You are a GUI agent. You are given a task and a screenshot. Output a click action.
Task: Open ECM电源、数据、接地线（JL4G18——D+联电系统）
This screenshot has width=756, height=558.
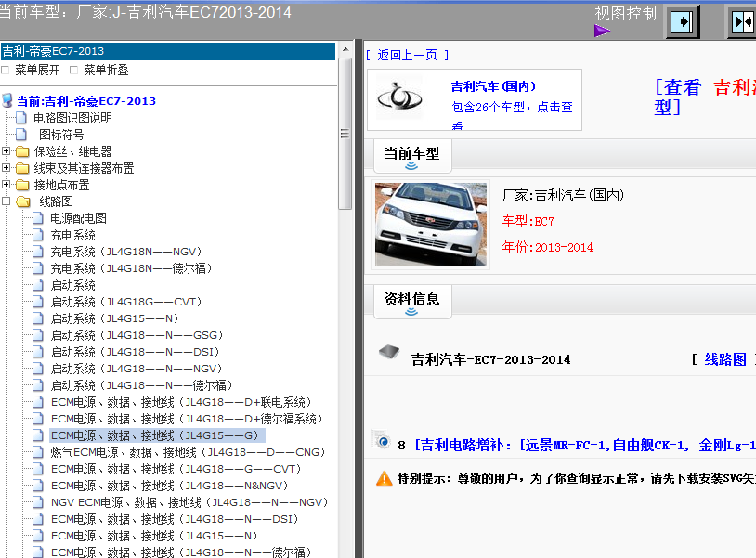pyautogui.click(x=181, y=402)
